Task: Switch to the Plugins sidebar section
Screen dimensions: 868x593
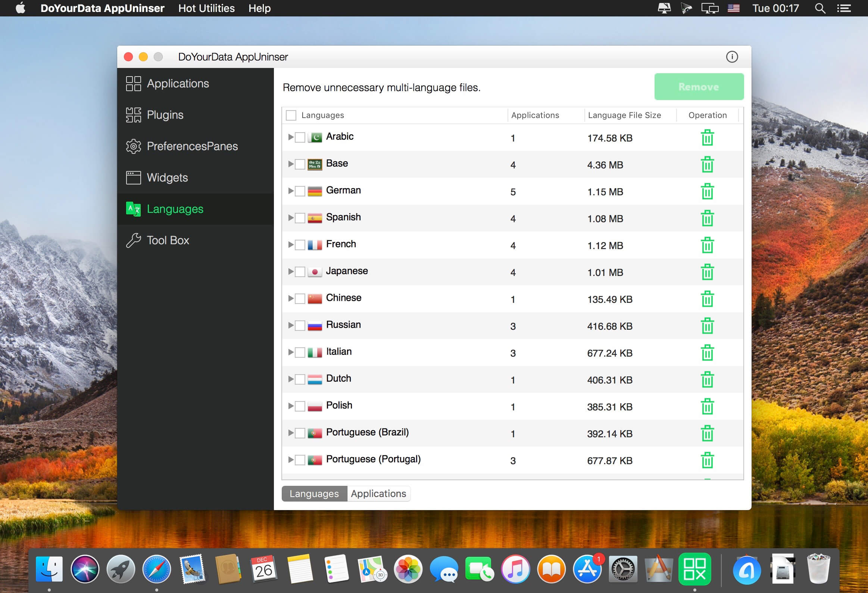Action: click(x=195, y=115)
